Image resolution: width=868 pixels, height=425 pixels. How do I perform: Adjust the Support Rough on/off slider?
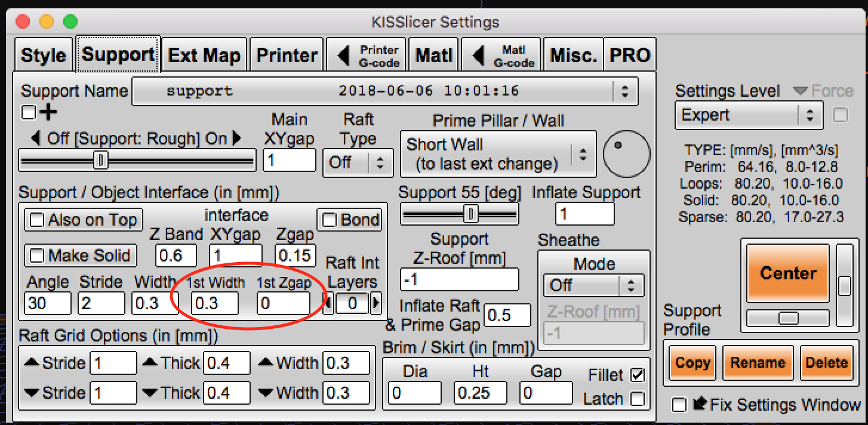(x=137, y=160)
